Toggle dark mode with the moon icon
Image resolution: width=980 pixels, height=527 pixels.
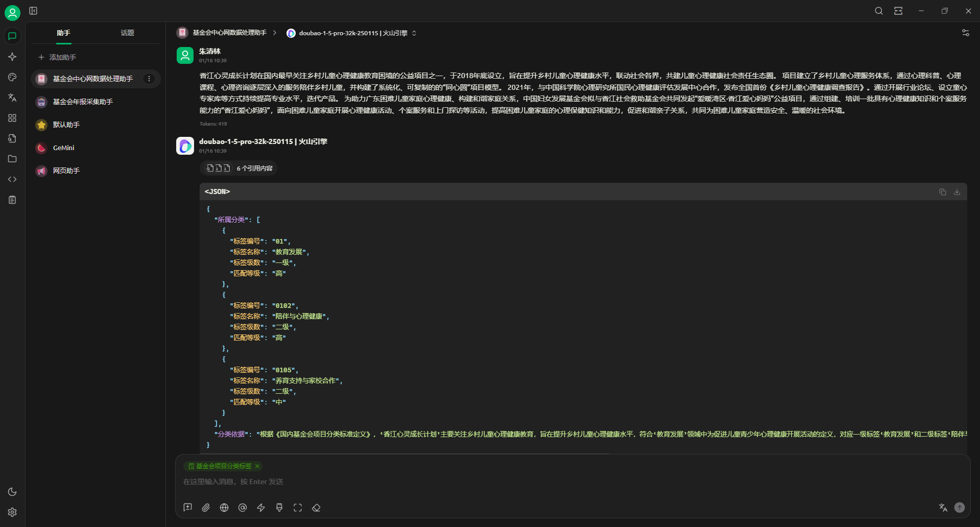tap(12, 492)
